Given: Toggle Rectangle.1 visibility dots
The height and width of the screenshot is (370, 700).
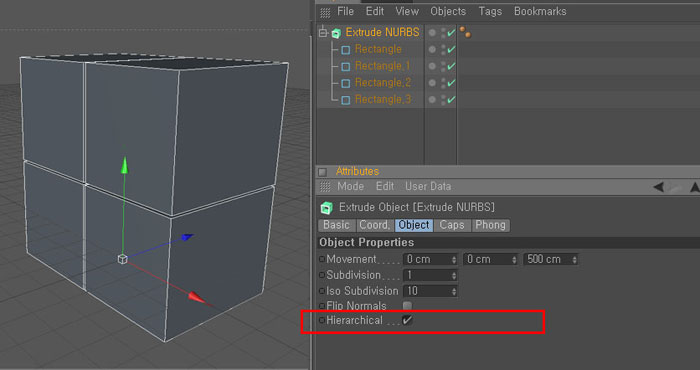Looking at the screenshot, I should click(x=443, y=67).
